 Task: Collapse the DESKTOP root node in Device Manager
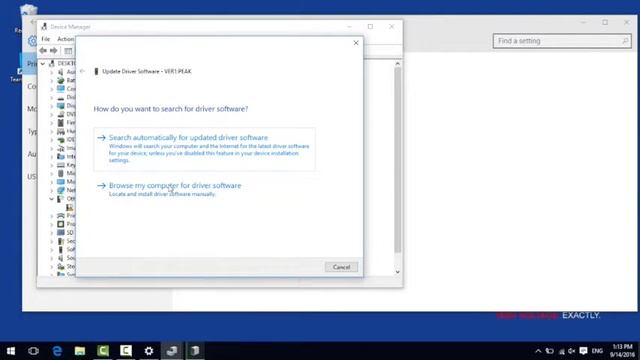pos(43,64)
